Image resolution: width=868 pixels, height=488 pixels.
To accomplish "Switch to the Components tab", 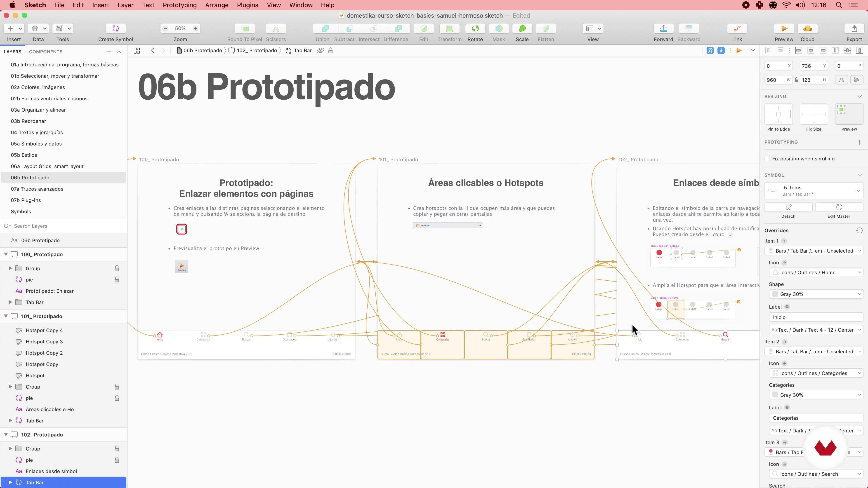I will [x=45, y=52].
